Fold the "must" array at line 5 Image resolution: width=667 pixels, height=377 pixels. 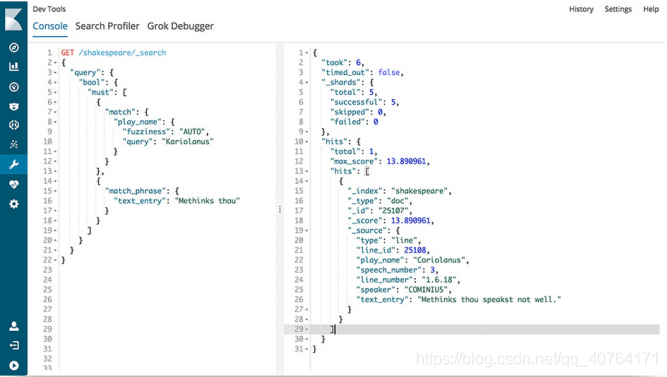pos(55,92)
